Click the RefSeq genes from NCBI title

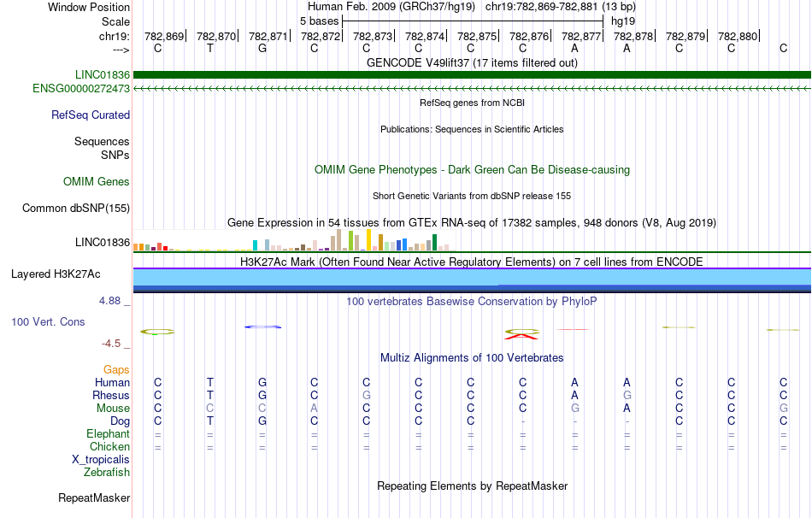pos(472,103)
